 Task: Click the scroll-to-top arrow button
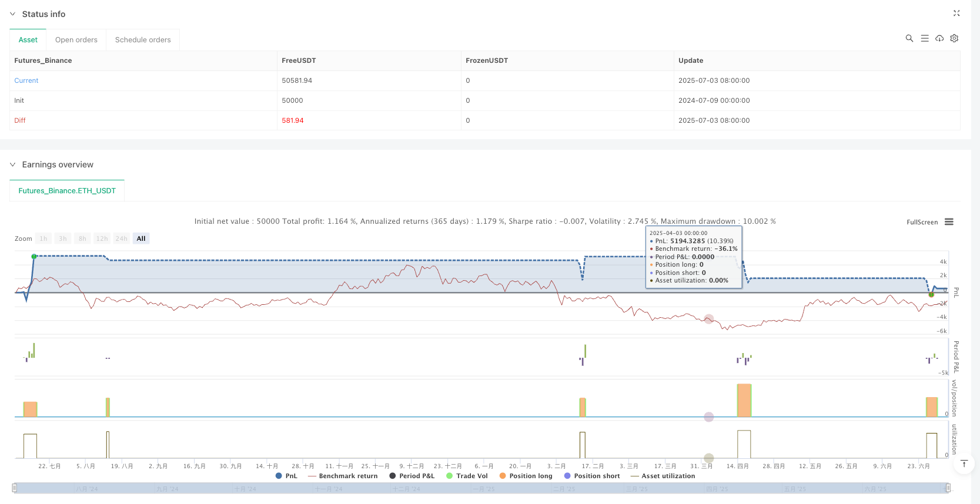(x=964, y=464)
